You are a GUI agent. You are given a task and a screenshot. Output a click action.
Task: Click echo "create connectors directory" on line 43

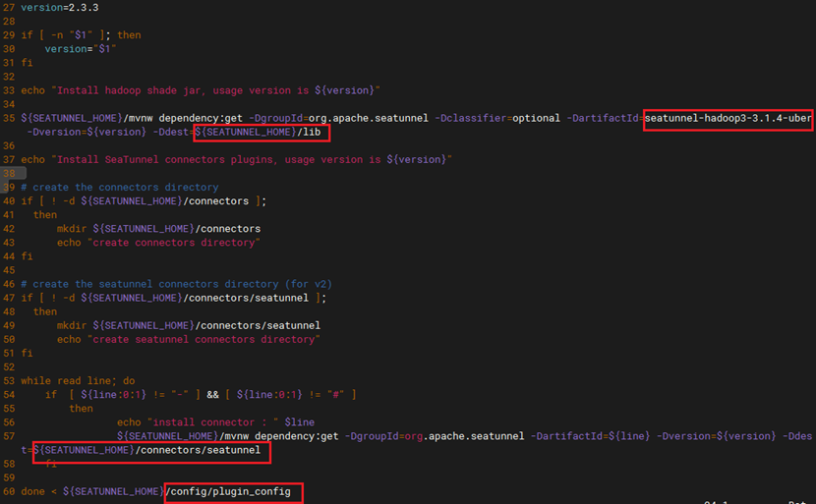(158, 243)
